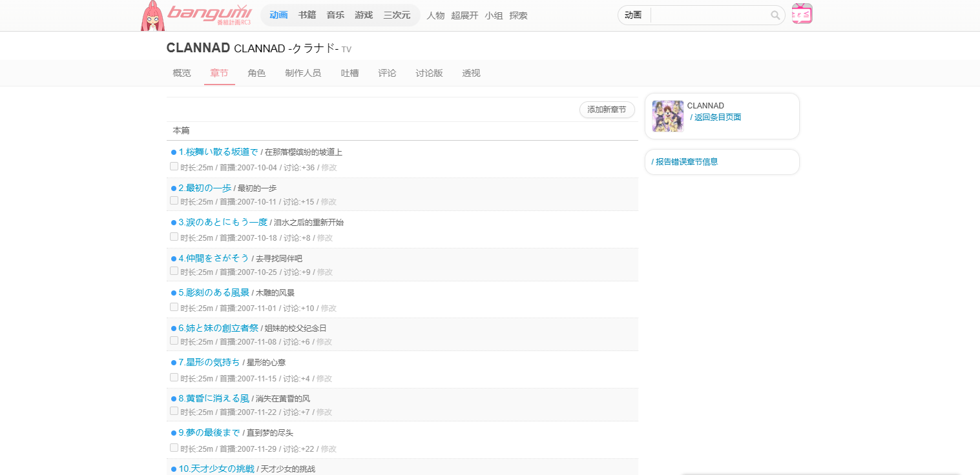Click the search magnifier icon
The width and height of the screenshot is (980, 475).
[x=775, y=15]
